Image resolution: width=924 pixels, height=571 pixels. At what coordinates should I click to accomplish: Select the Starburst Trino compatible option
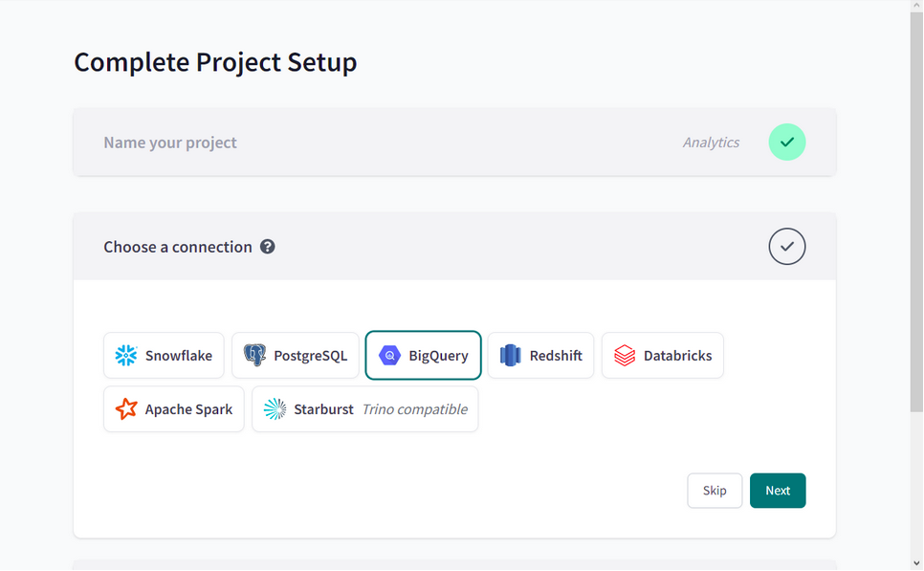[x=365, y=409]
